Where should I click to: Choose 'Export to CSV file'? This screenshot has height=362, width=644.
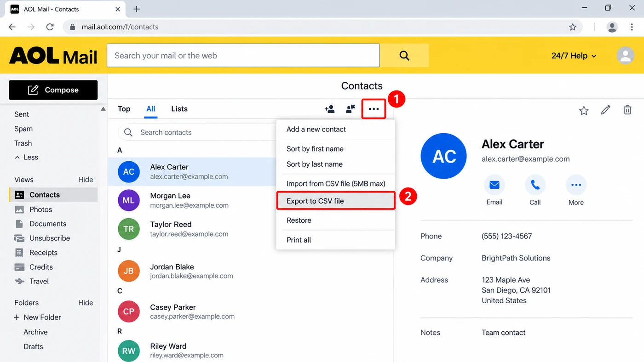(x=335, y=201)
